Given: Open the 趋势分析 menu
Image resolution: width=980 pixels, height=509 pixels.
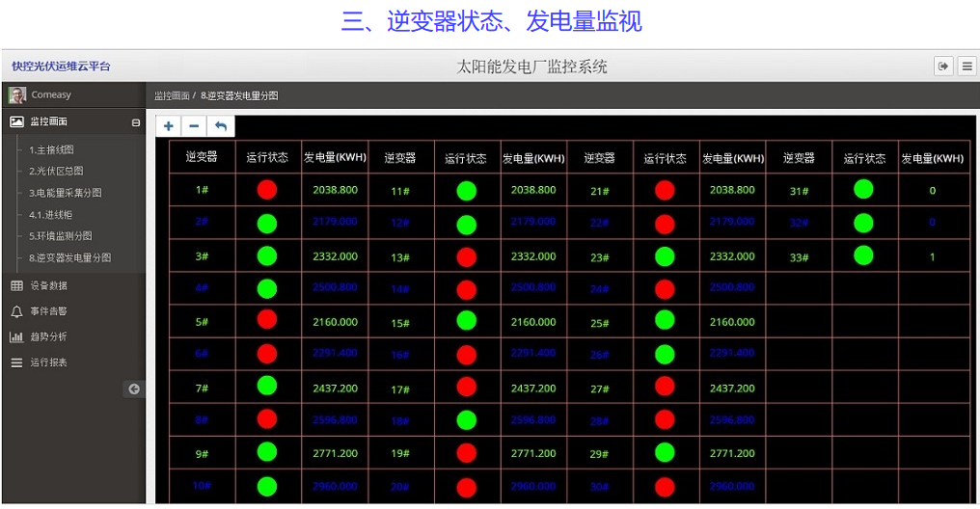Looking at the screenshot, I should 49,336.
